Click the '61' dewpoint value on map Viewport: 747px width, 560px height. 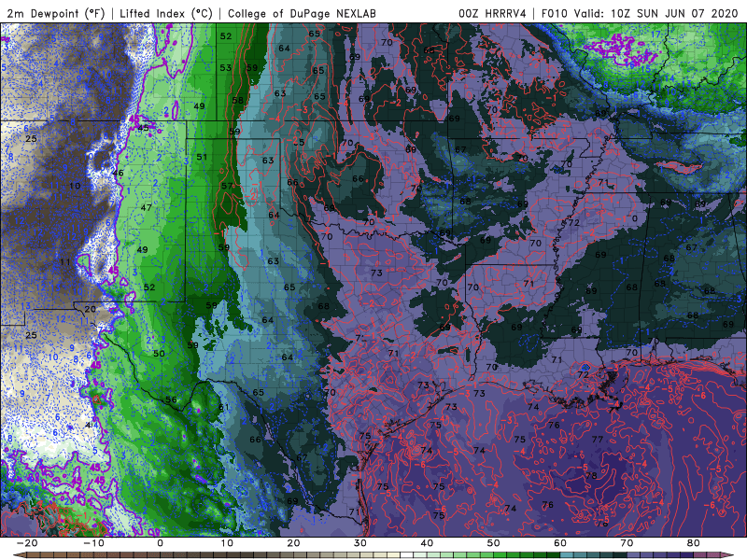[x=223, y=407]
